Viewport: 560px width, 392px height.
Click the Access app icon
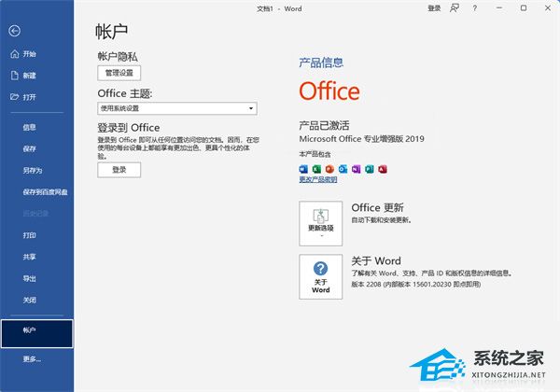coord(383,169)
